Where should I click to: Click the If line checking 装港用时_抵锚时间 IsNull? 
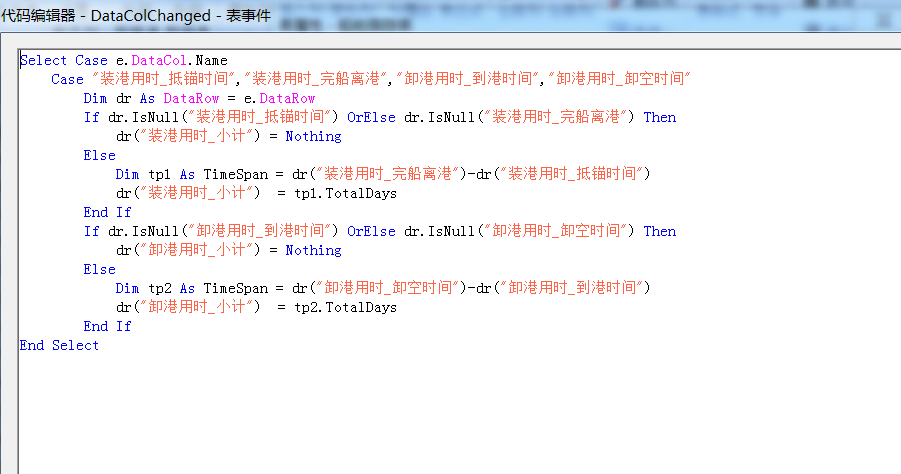point(380,117)
